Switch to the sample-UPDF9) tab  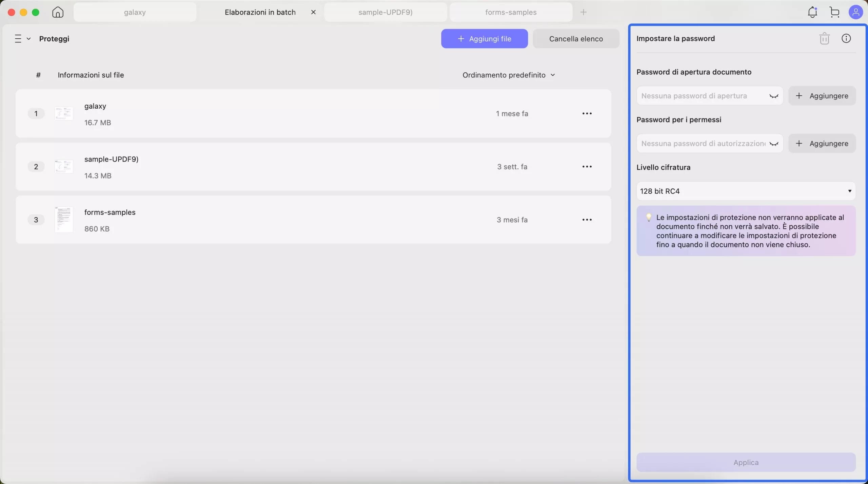(385, 12)
